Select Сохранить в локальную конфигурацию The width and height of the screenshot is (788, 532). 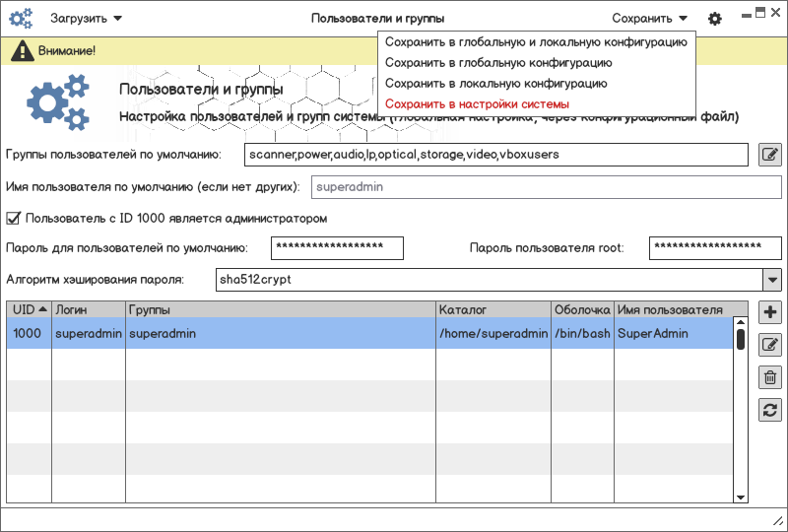(x=495, y=84)
